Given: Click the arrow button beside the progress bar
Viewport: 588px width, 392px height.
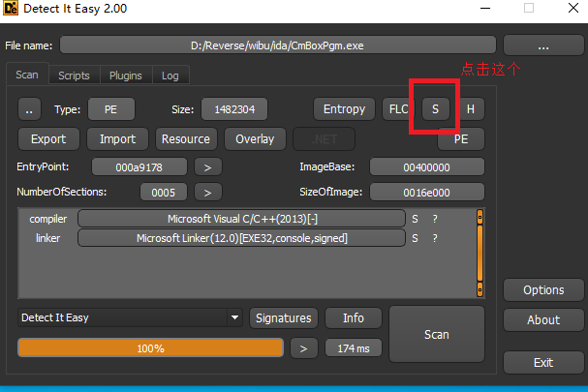Looking at the screenshot, I should click(304, 348).
